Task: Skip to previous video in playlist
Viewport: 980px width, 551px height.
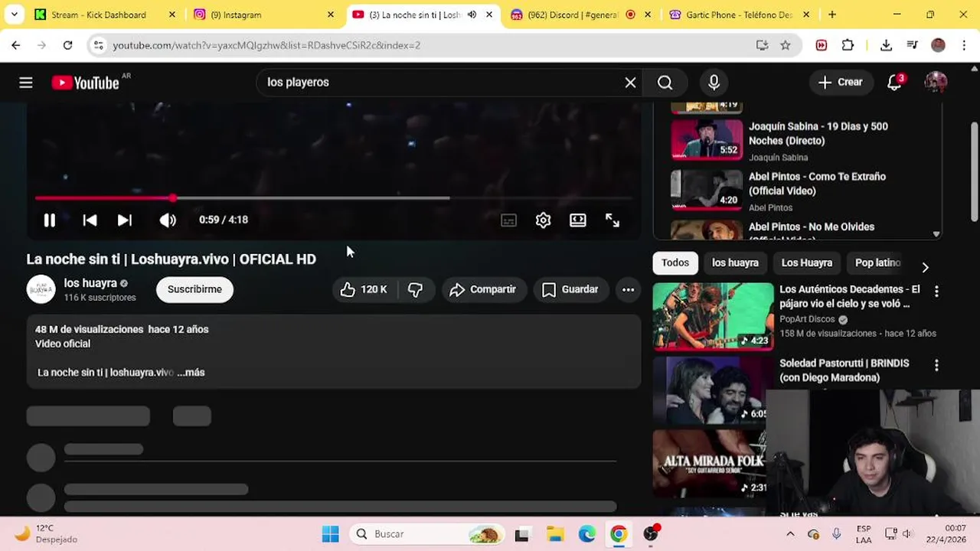Action: [x=90, y=220]
